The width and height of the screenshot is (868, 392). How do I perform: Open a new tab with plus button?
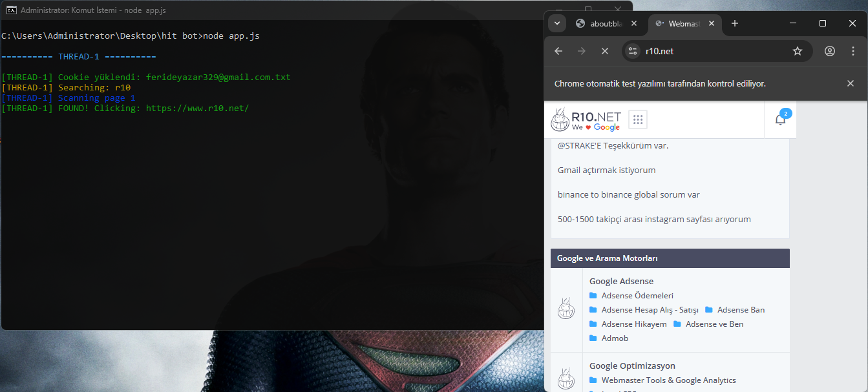coord(734,23)
